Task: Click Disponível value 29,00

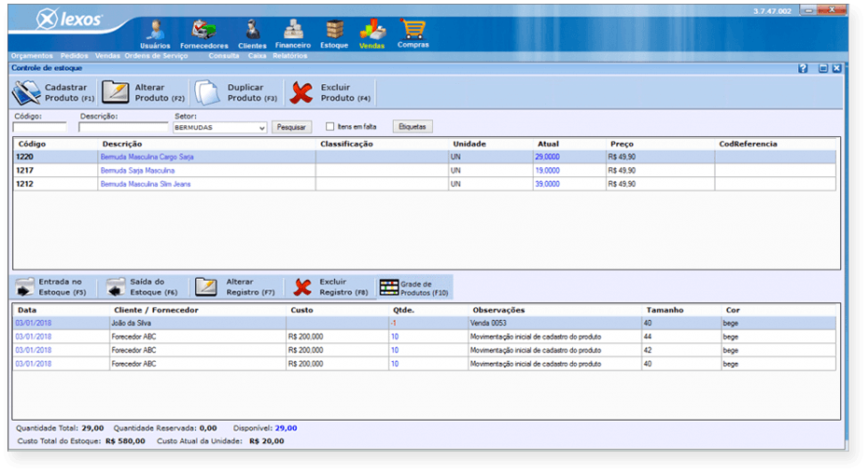Action: tap(287, 428)
